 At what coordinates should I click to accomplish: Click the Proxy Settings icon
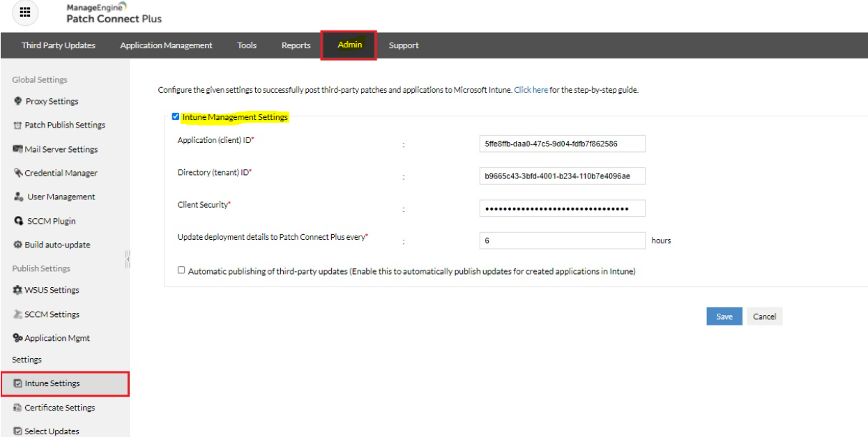click(18, 101)
